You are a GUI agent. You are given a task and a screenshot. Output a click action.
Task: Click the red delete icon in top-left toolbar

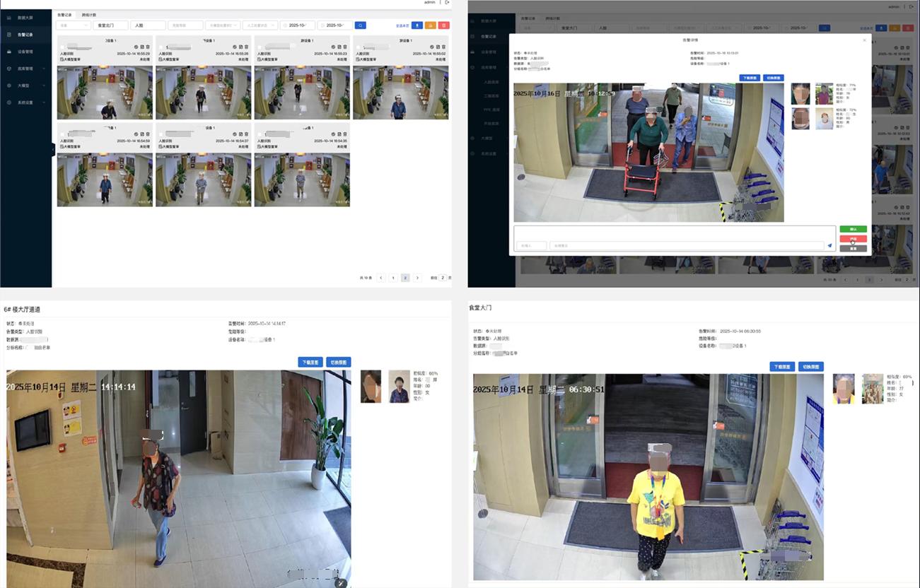coord(443,25)
